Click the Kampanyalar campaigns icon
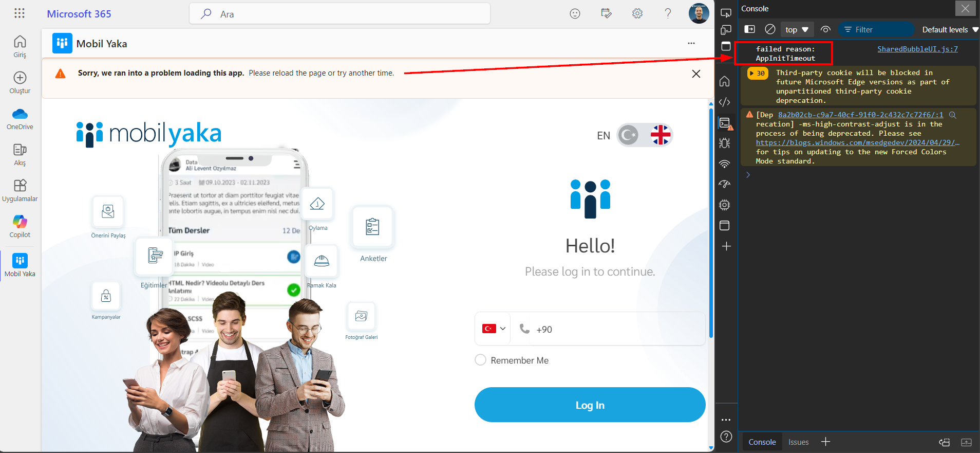980x453 pixels. tap(106, 296)
